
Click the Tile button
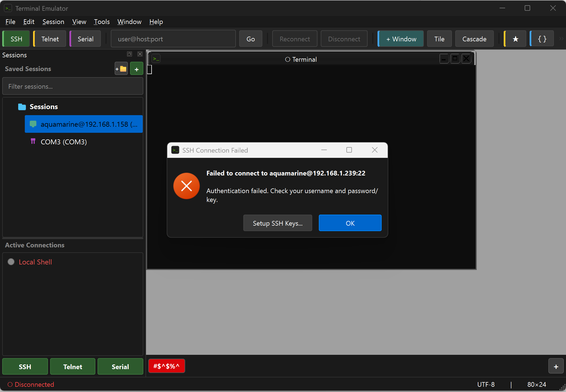[x=439, y=39]
